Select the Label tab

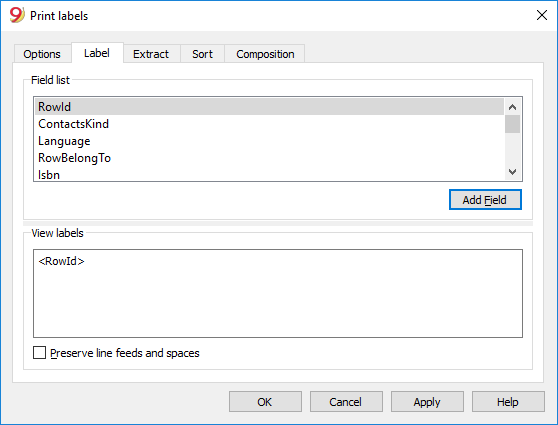tap(97, 53)
